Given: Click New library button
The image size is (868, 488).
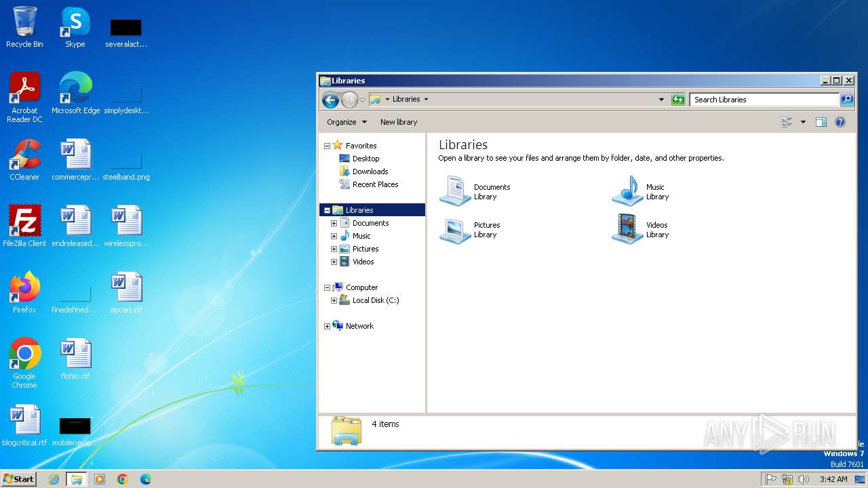Looking at the screenshot, I should (399, 122).
